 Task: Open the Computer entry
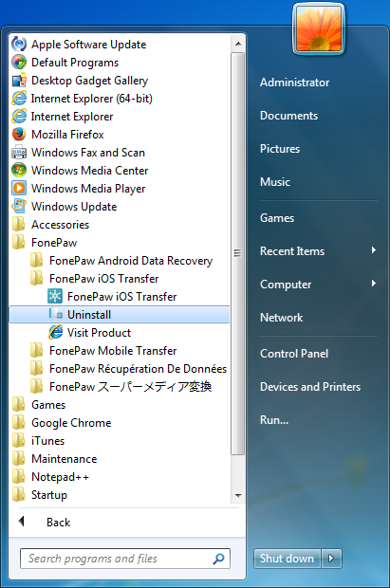pyautogui.click(x=286, y=285)
